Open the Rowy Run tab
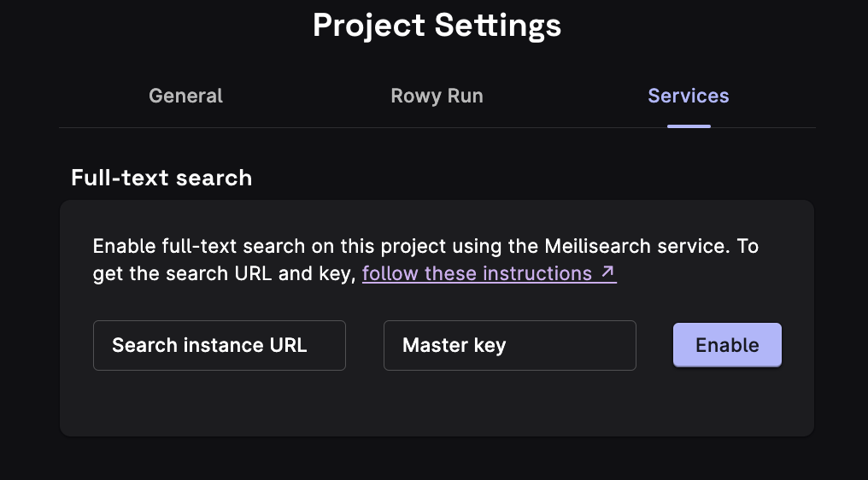This screenshot has height=480, width=868. tap(437, 96)
